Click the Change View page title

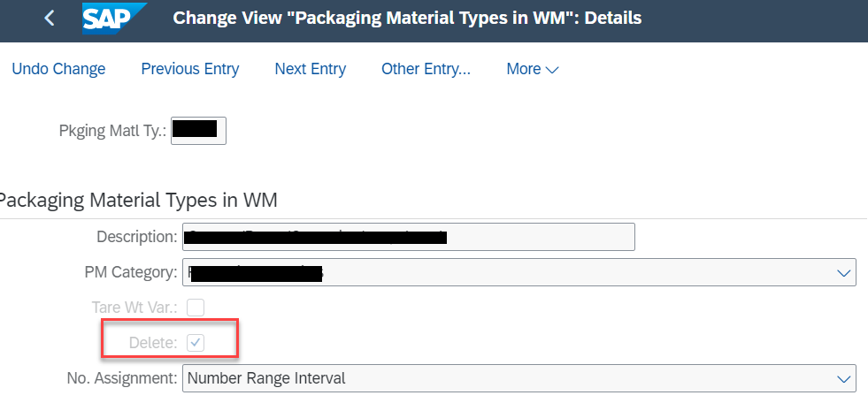(407, 19)
